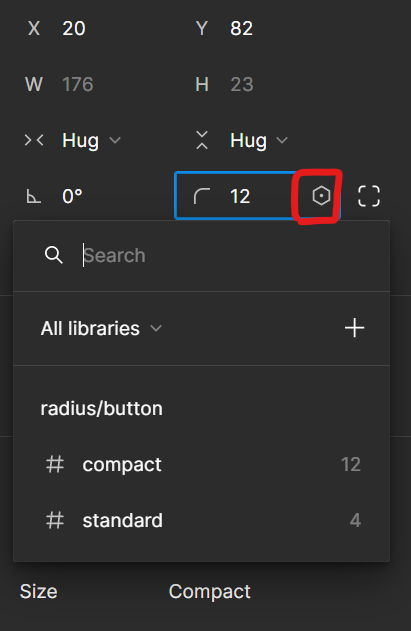Click the X position value 20
Viewport: 411px width, 631px height.
[x=74, y=29]
